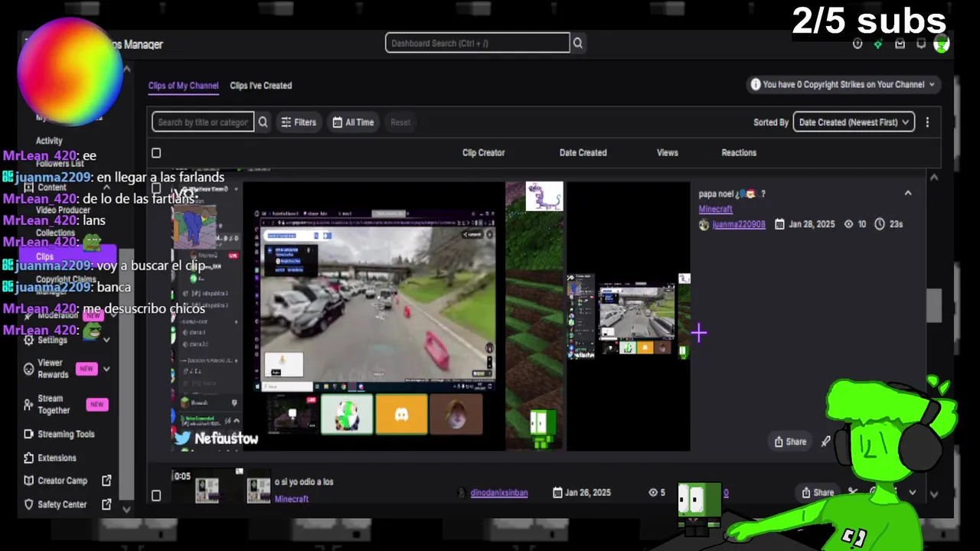Click the Extensions puzzle icon

coord(29,458)
